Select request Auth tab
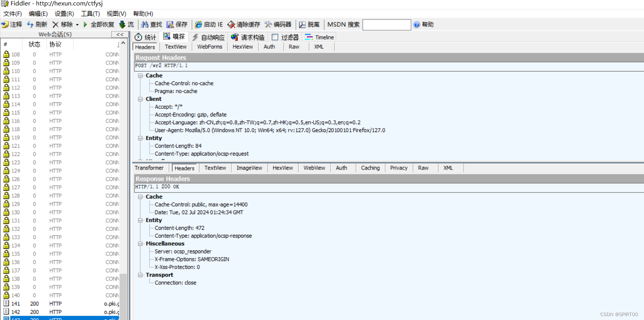The height and width of the screenshot is (320, 644). [x=269, y=46]
